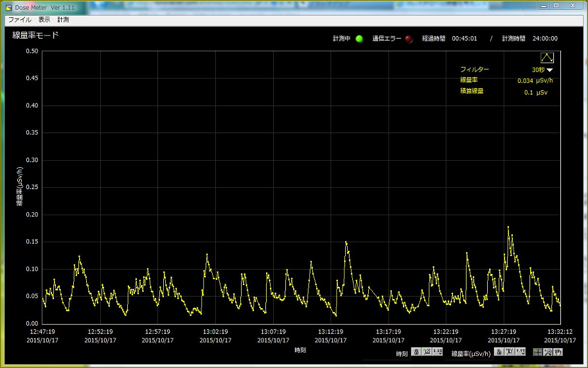Screen dimensions: 588x368
Task: Click the green 計測中 indicator light
Action: pos(359,39)
